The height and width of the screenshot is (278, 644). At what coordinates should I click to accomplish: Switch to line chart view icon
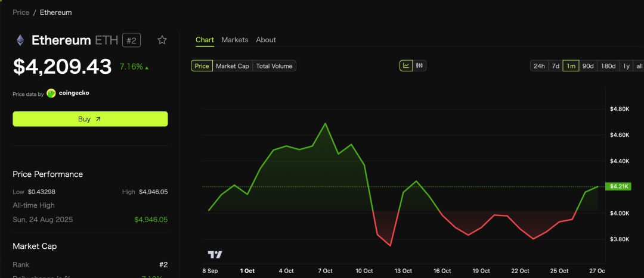click(x=406, y=65)
